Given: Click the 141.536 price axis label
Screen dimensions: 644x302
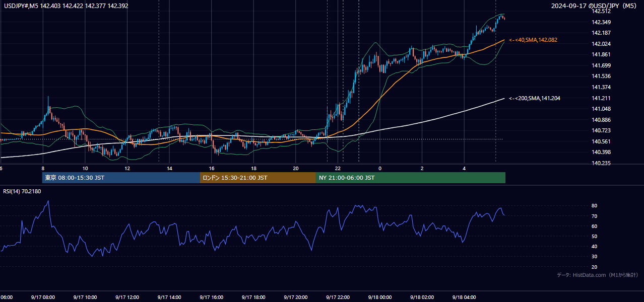Looking at the screenshot, I should [601, 76].
